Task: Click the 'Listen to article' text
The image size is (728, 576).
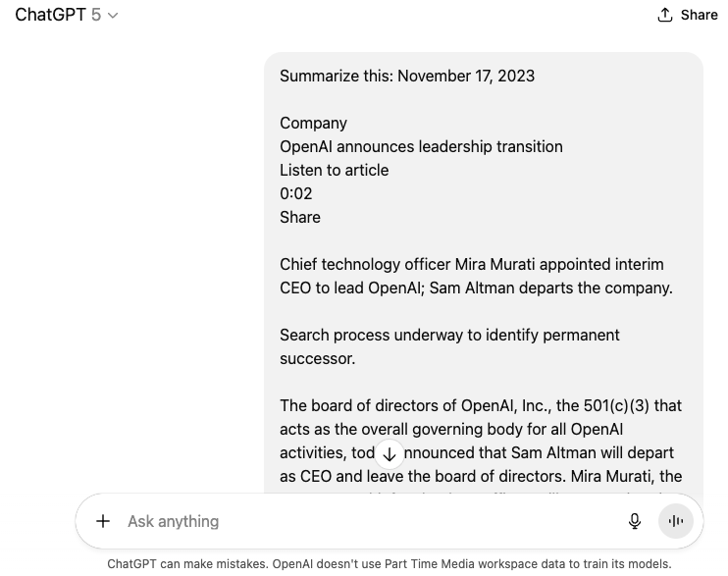Action: (x=334, y=170)
